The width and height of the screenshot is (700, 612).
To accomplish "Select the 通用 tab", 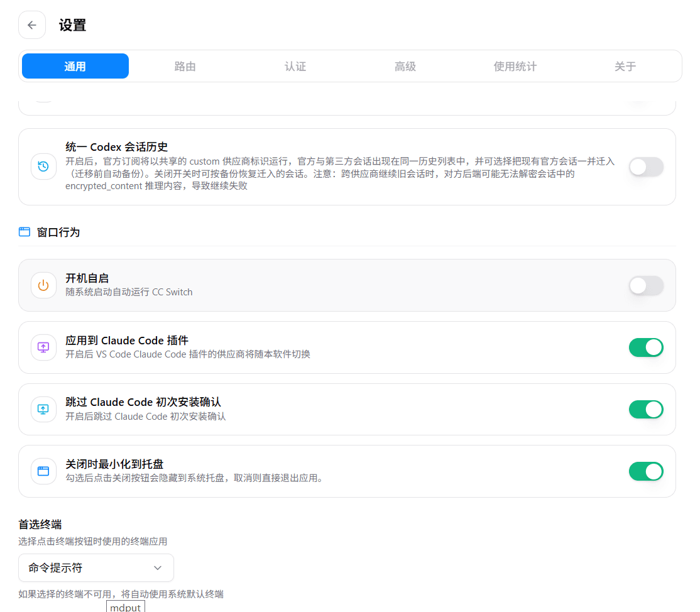I will tap(75, 66).
